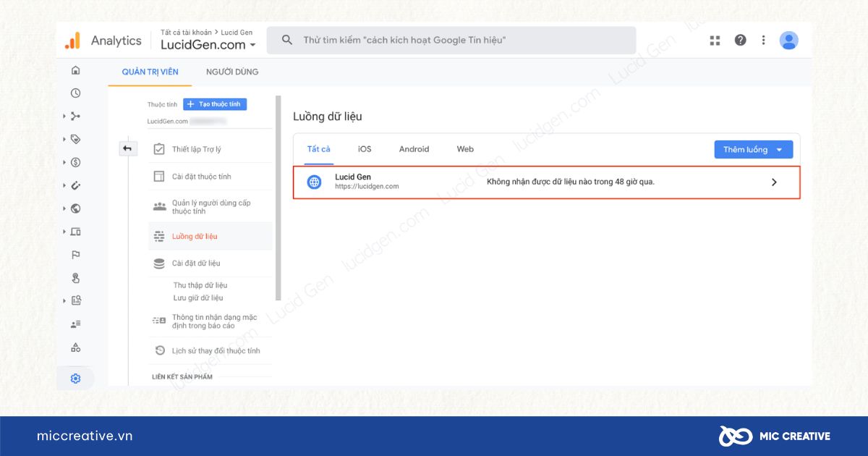This screenshot has width=868, height=456.
Task: Open Thu thập dữ liệu sub-item
Action: pos(200,285)
